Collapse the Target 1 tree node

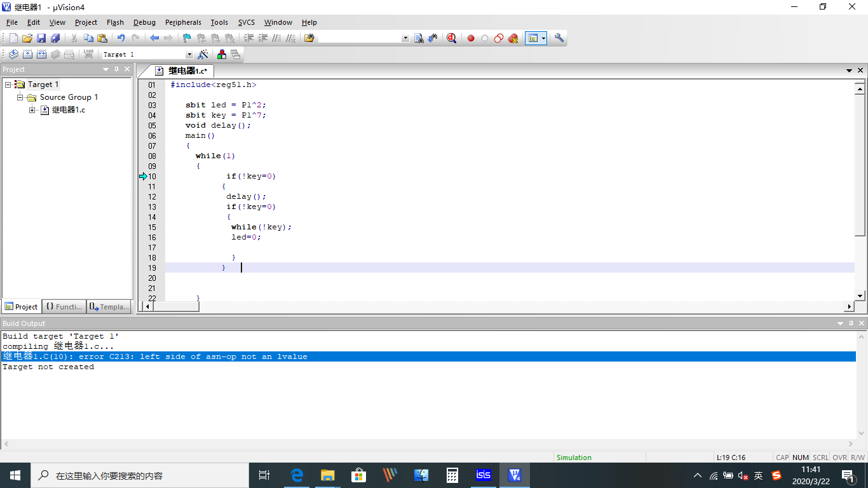tap(8, 85)
